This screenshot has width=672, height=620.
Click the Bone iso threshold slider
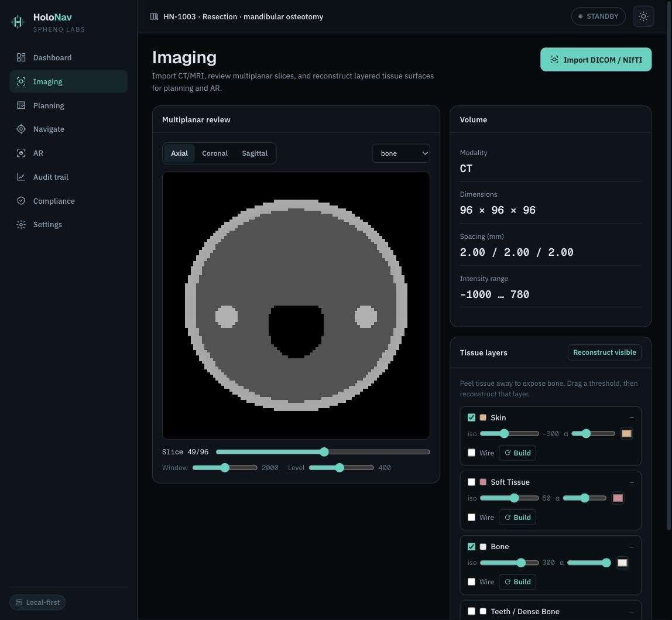[x=509, y=563]
